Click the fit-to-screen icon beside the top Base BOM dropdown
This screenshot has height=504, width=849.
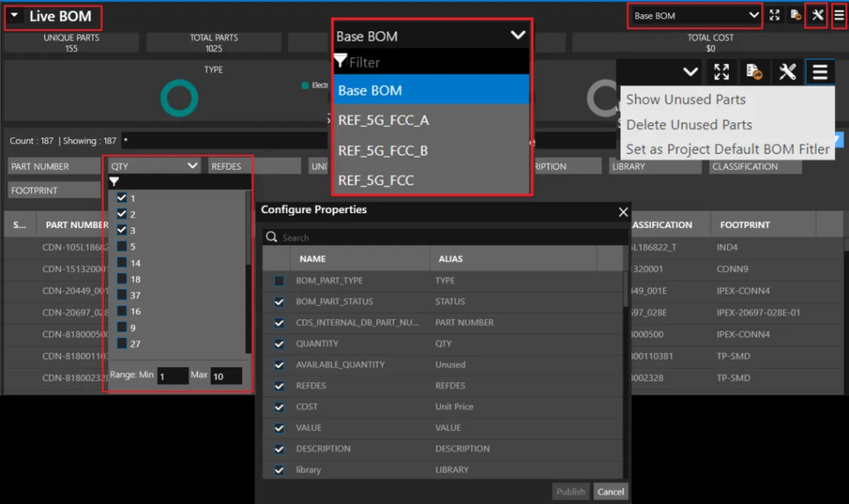pos(774,16)
